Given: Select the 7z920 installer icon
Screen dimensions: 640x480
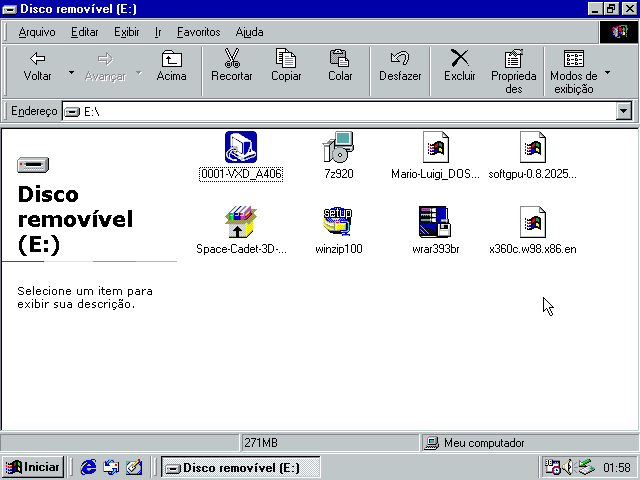Looking at the screenshot, I should pos(338,148).
